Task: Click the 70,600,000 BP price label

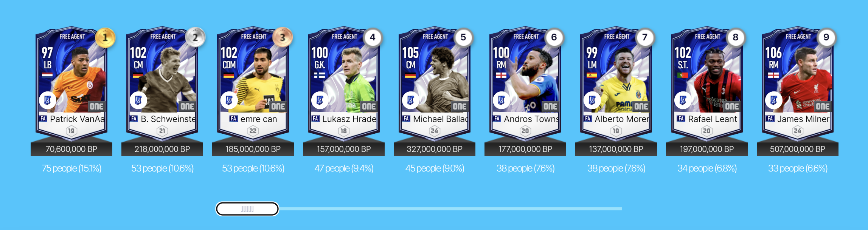Action: point(71,149)
